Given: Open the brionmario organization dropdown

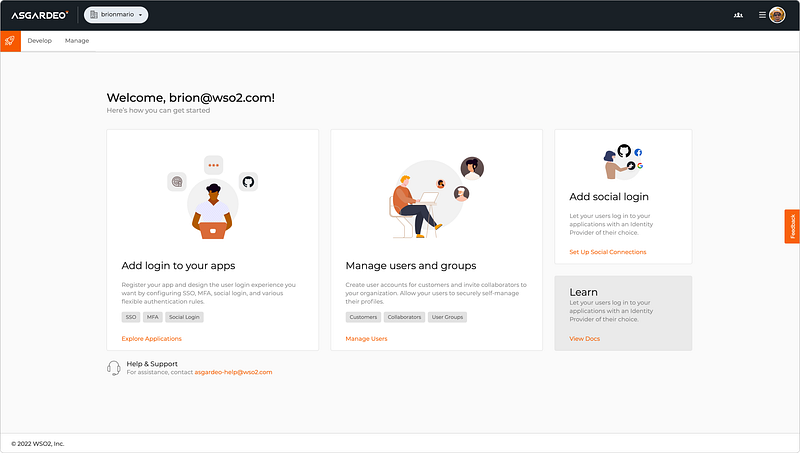Looking at the screenshot, I should [116, 15].
